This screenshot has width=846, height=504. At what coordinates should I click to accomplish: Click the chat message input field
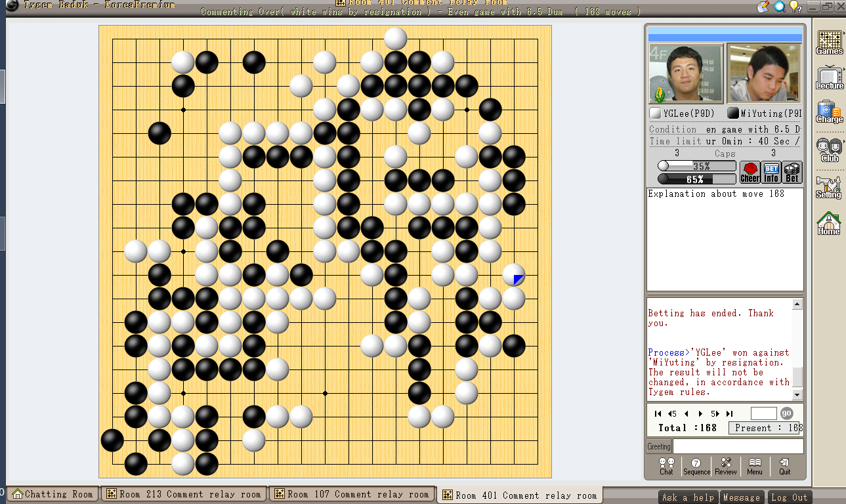(738, 447)
